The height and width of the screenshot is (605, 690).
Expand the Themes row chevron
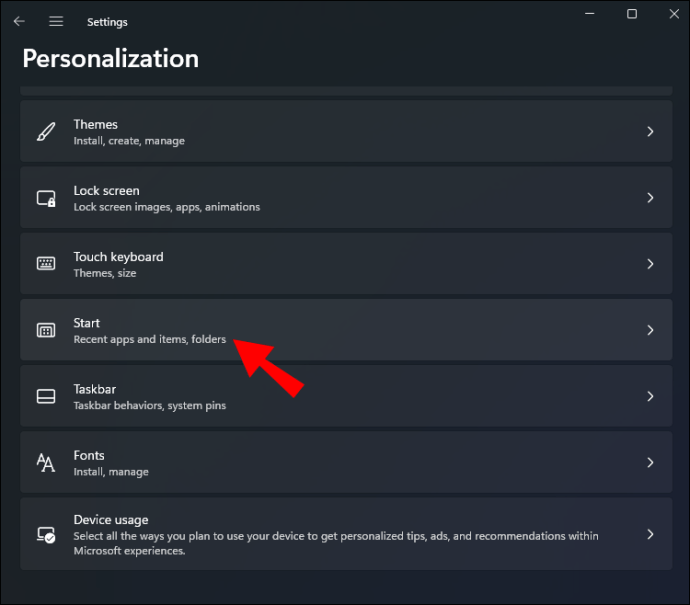(650, 132)
